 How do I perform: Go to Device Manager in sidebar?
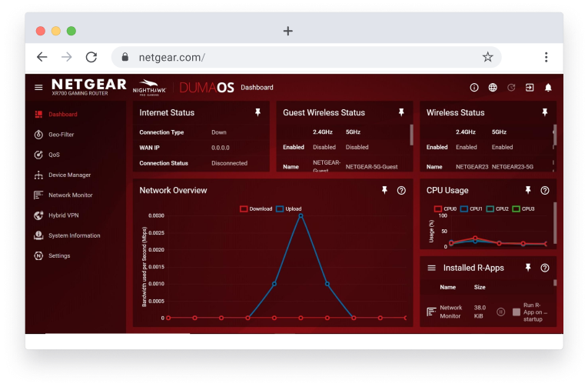pos(70,175)
